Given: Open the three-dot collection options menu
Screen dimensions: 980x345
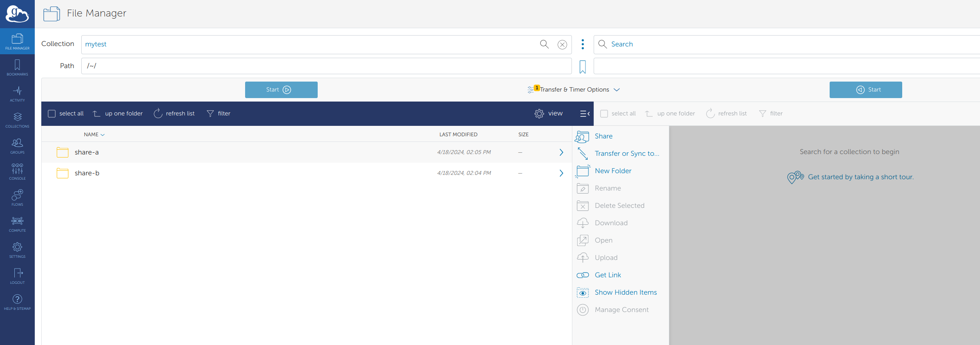Looking at the screenshot, I should click(x=583, y=44).
